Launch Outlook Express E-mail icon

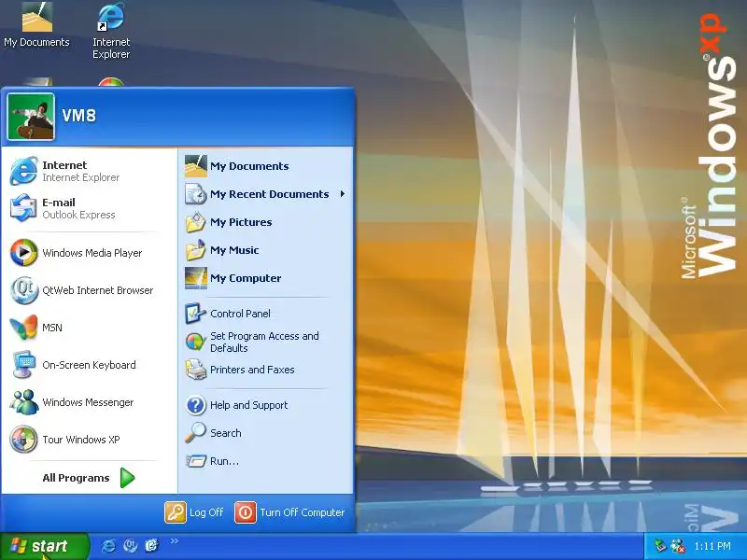[x=23, y=208]
